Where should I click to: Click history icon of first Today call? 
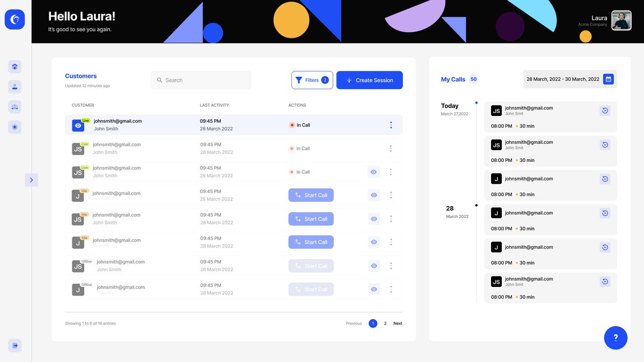click(x=605, y=110)
